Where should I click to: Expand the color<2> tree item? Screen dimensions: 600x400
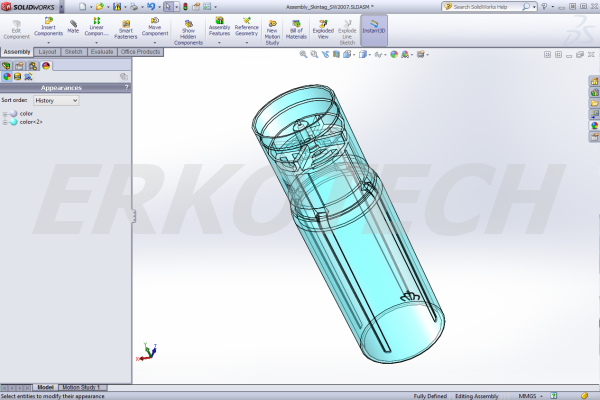pos(5,122)
